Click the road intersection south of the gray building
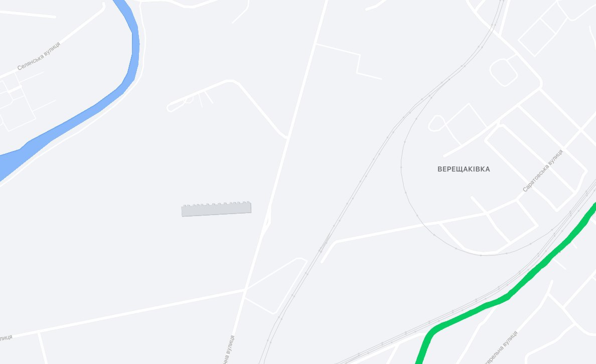The width and height of the screenshot is (596, 364). click(x=245, y=289)
